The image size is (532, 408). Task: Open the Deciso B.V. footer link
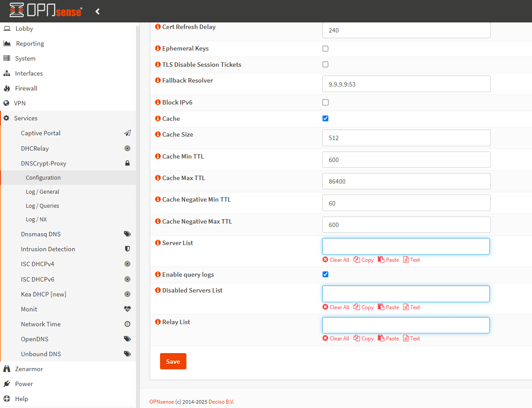(221, 402)
